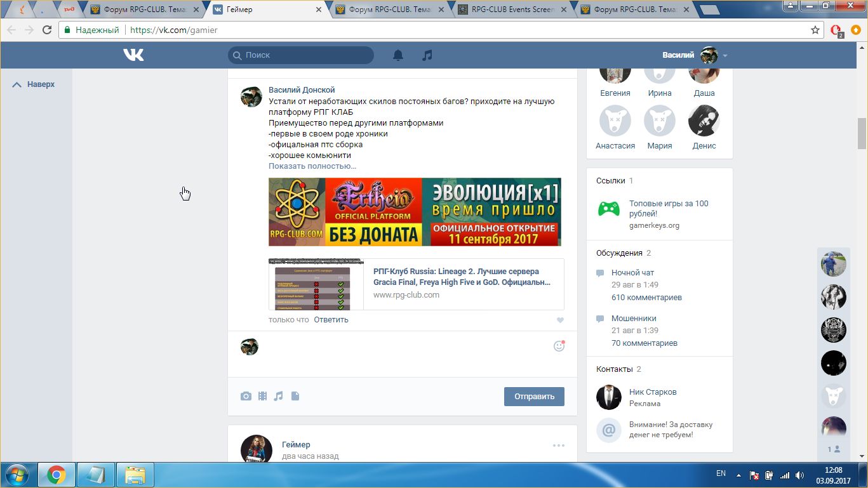Open Анастасия's deactivated dog avatar
Viewport: 868px width, 488px height.
[x=615, y=121]
